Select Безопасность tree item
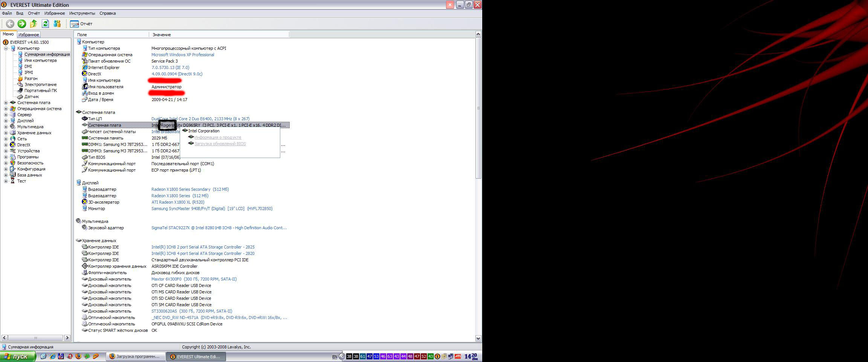 pyautogui.click(x=30, y=163)
